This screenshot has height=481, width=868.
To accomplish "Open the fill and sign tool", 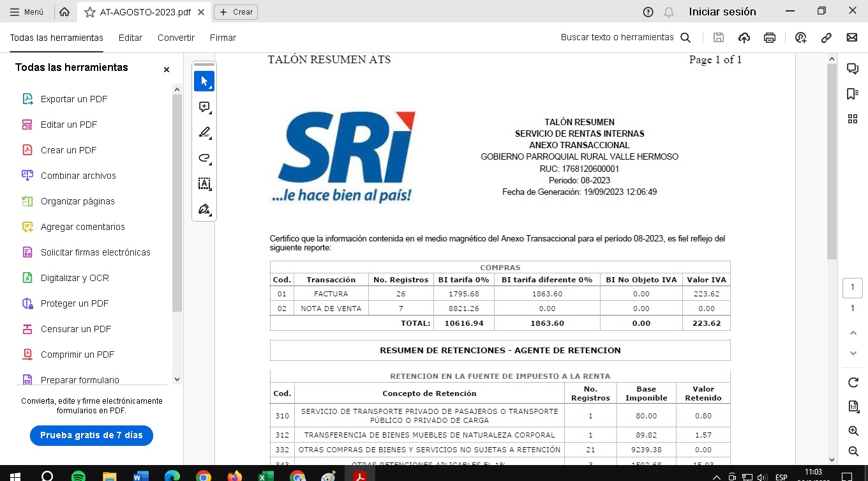I will [x=204, y=210].
